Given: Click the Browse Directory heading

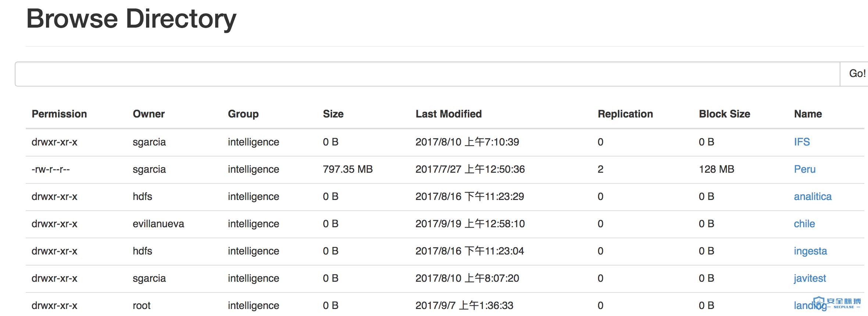Looking at the screenshot, I should (131, 18).
